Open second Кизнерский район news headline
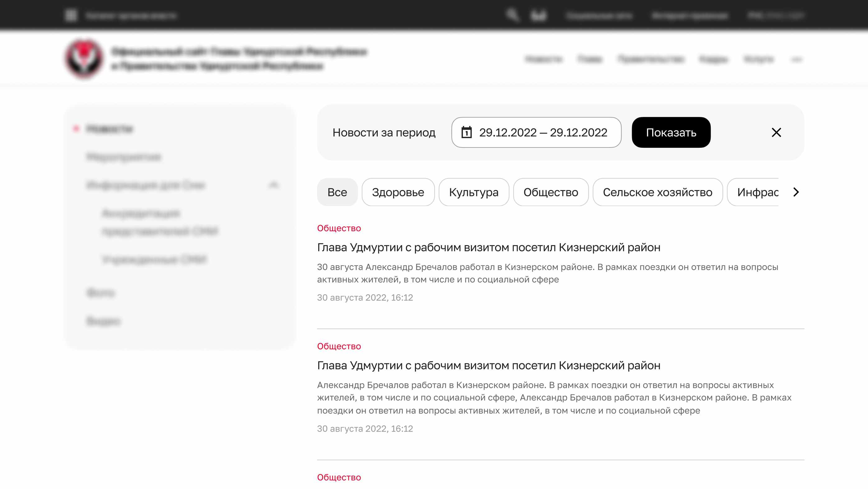Image resolution: width=868 pixels, height=489 pixels. 488,365
